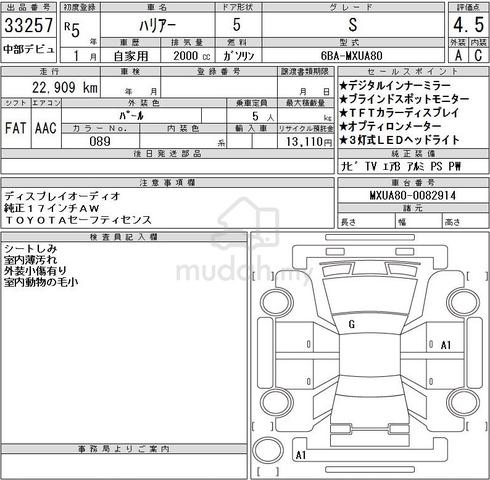Click ディスプレイオーディオ note
This screenshot has width=490, height=480.
tap(62, 196)
